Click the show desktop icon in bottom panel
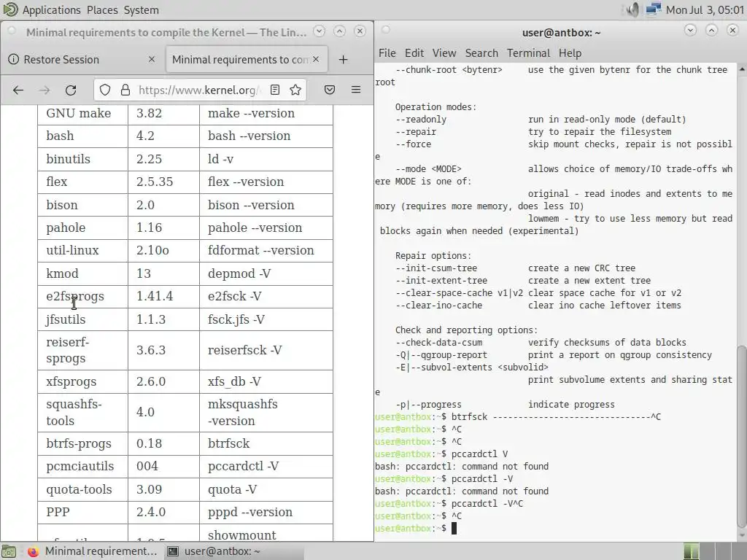This screenshot has height=560, width=747. 9,551
